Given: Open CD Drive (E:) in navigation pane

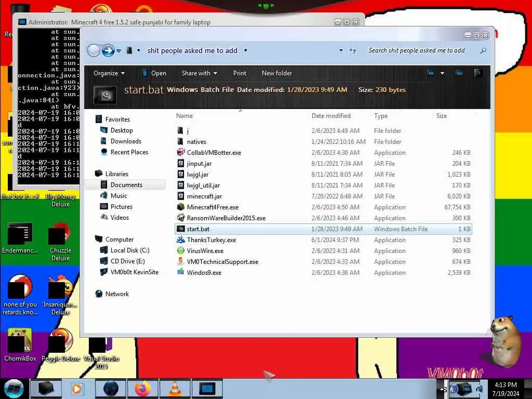Looking at the screenshot, I should coord(123,261).
